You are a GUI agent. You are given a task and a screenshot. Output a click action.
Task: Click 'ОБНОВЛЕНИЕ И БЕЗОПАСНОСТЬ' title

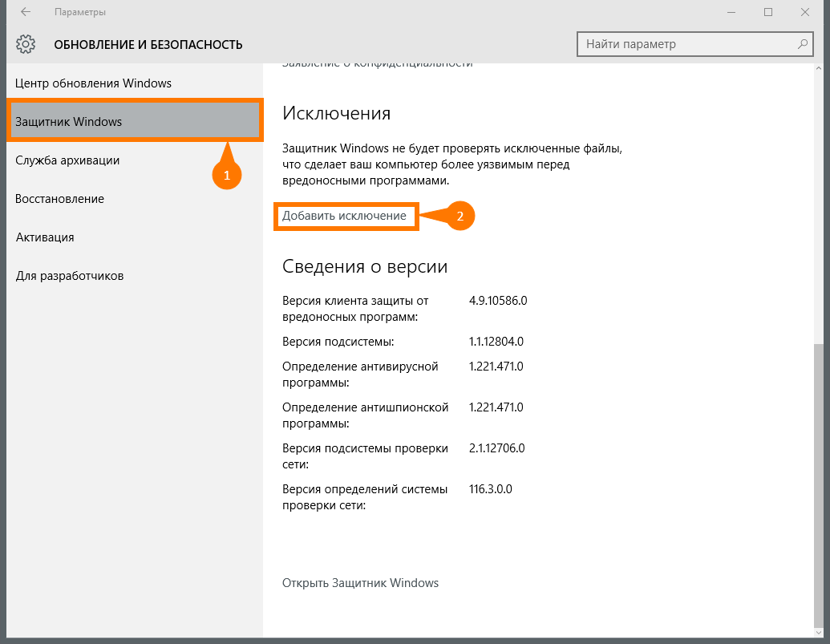coord(148,45)
